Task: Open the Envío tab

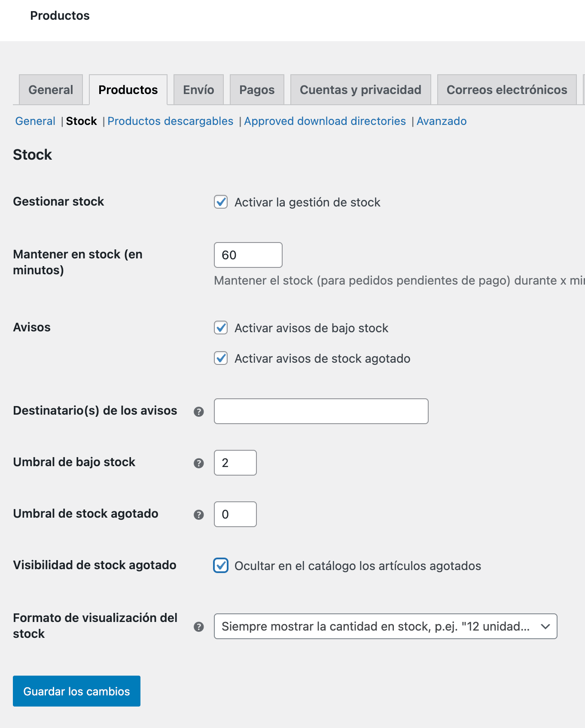Action: [x=198, y=90]
